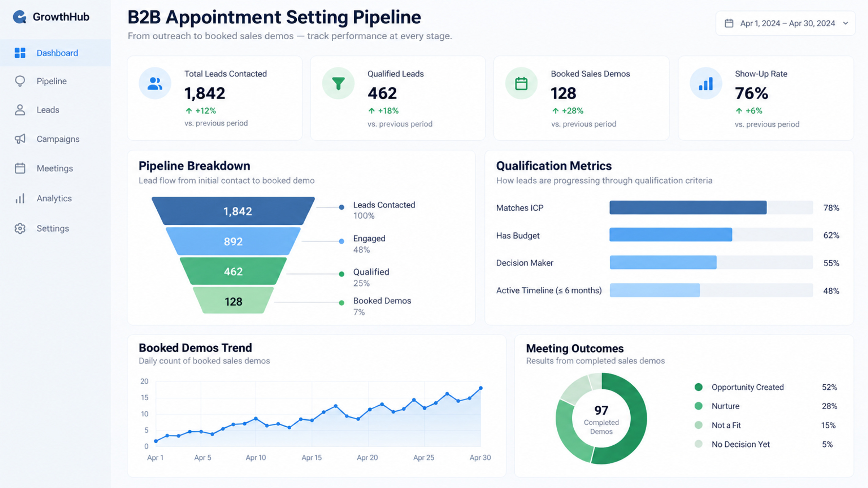Click the Pipeline lightbulb icon in sidebar
This screenshot has height=488, width=868.
20,81
